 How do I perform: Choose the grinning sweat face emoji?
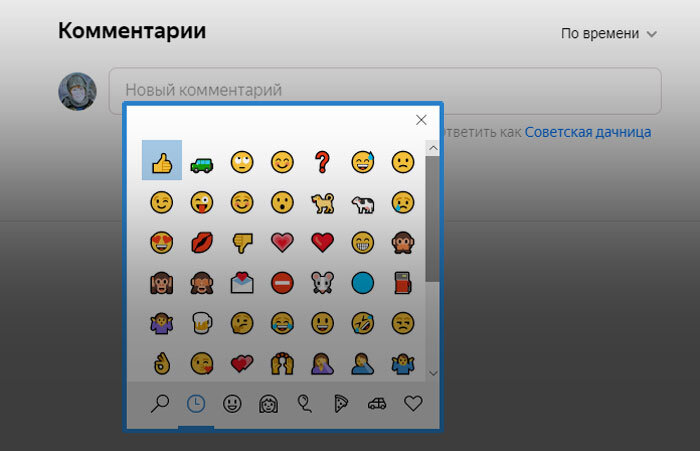362,162
